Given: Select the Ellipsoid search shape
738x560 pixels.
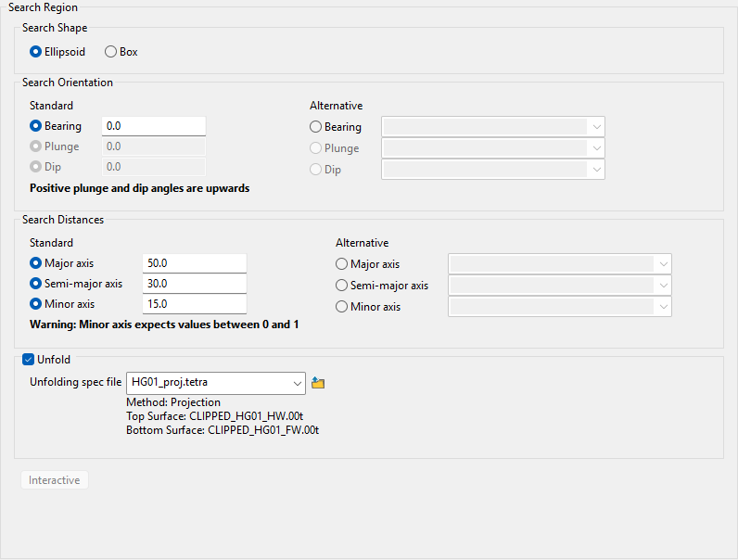Looking at the screenshot, I should [x=36, y=52].
